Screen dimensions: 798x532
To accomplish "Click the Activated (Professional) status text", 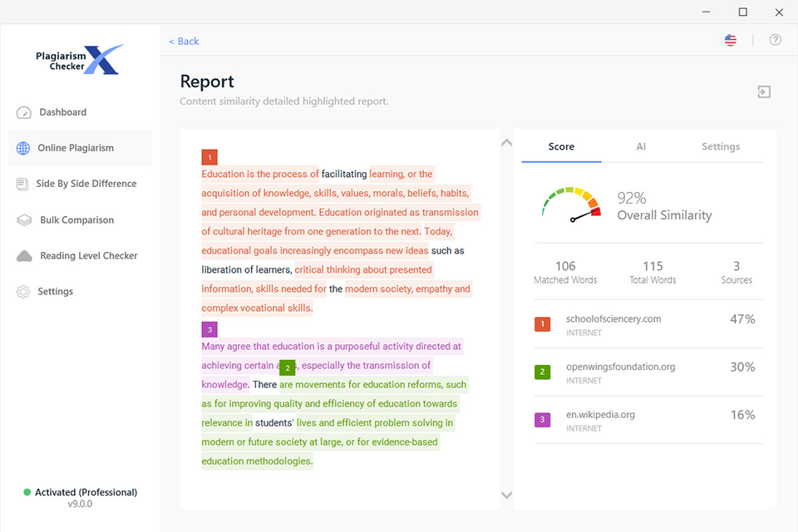I will click(86, 492).
